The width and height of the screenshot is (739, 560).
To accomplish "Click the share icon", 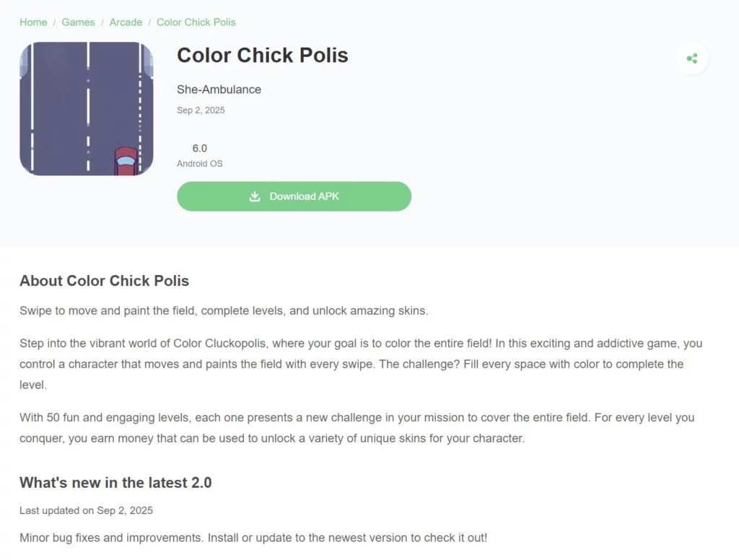I will (x=692, y=58).
